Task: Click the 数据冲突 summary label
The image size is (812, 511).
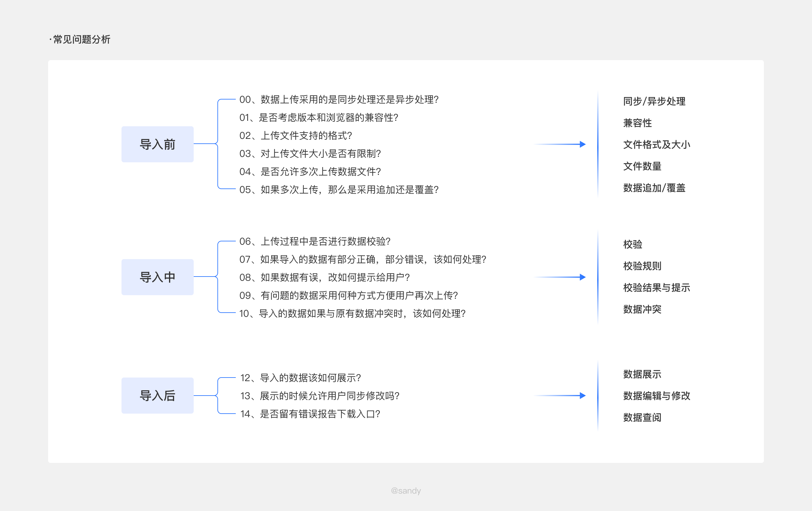Action: [642, 309]
